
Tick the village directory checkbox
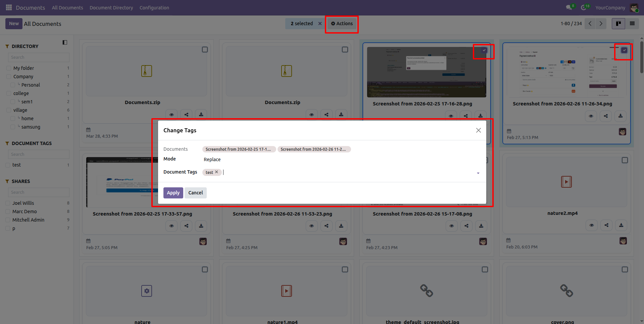click(x=9, y=110)
